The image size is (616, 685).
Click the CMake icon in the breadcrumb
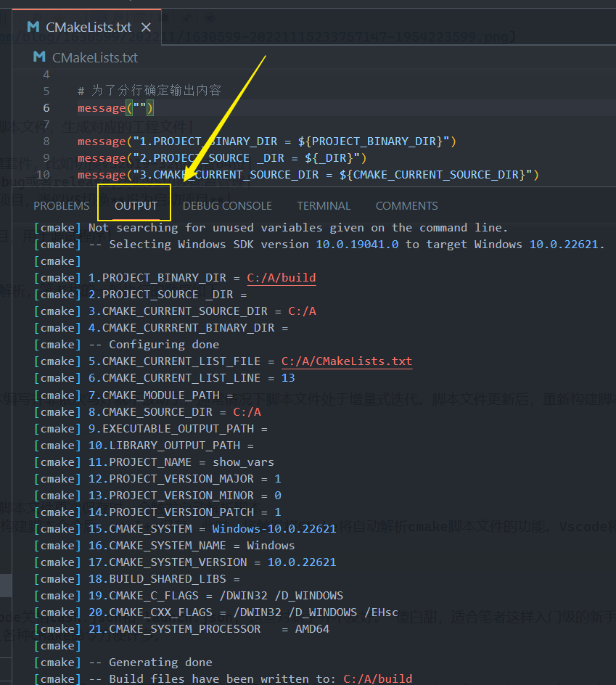pyautogui.click(x=39, y=57)
